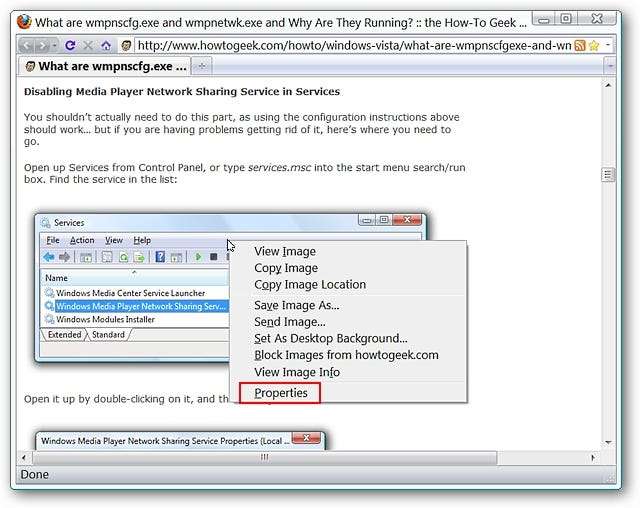Click the horizontal scrollbar right arrow
Viewport: 640px width, 508px height.
[593, 458]
